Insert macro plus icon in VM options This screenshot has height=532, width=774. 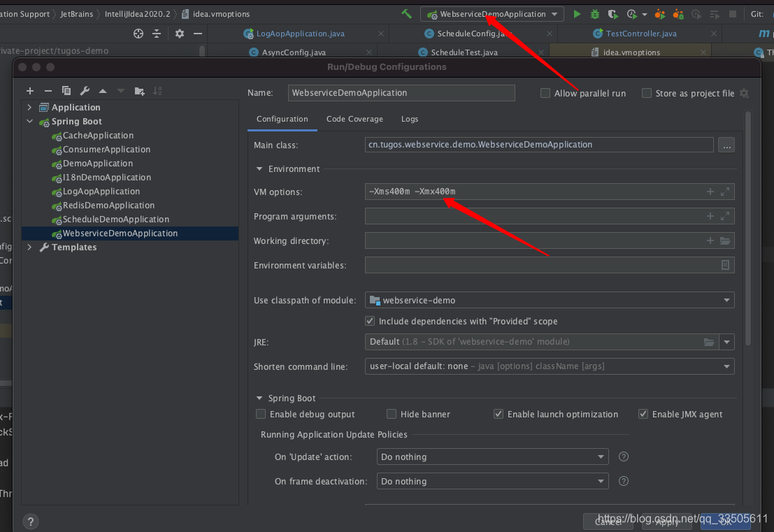coord(710,192)
